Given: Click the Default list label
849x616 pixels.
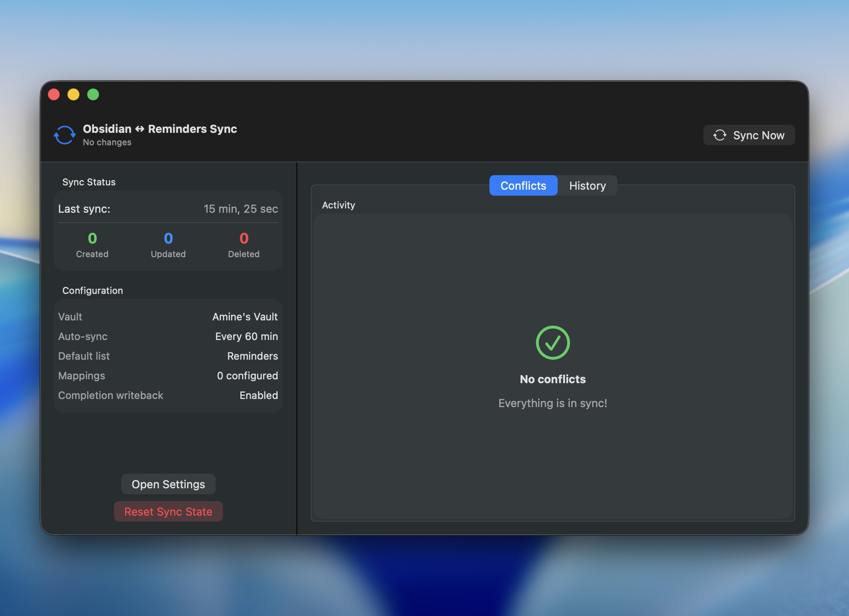Looking at the screenshot, I should coord(84,356).
